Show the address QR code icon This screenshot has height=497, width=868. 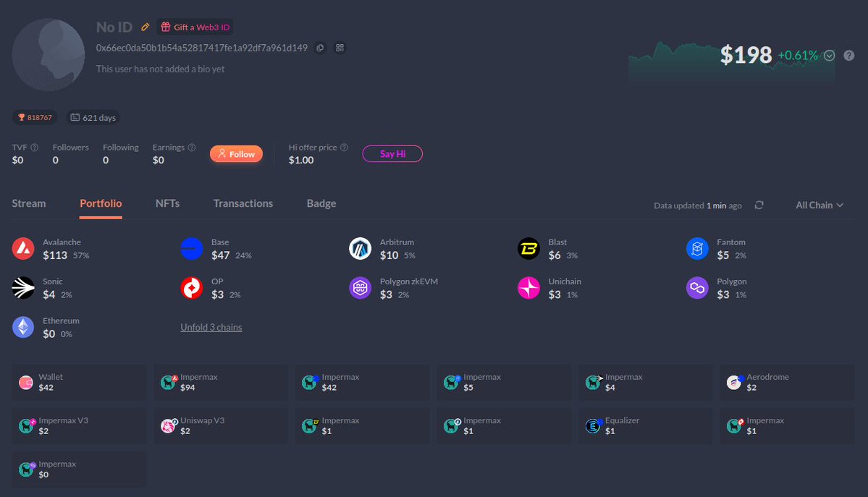(340, 48)
